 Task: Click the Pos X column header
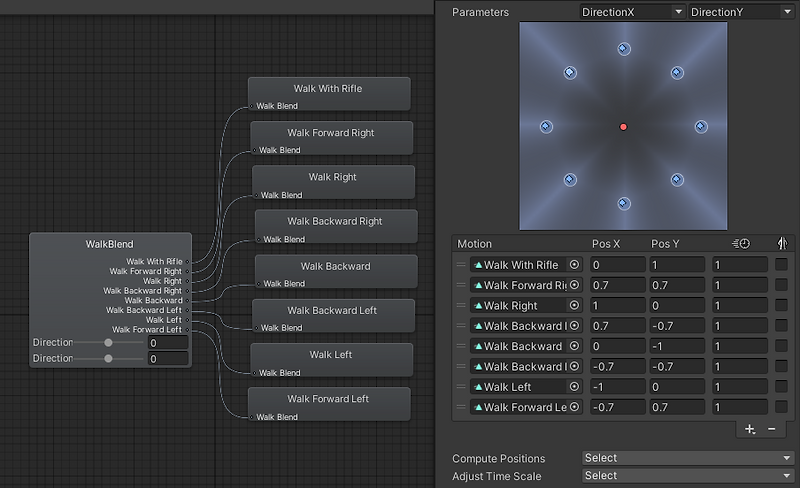[x=606, y=243]
